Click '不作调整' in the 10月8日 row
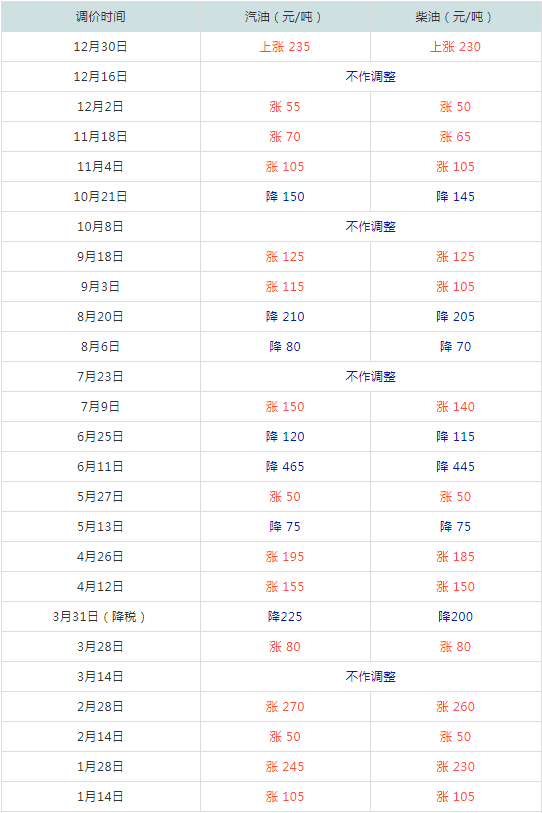Viewport: 542px width, 813px height. [x=370, y=227]
